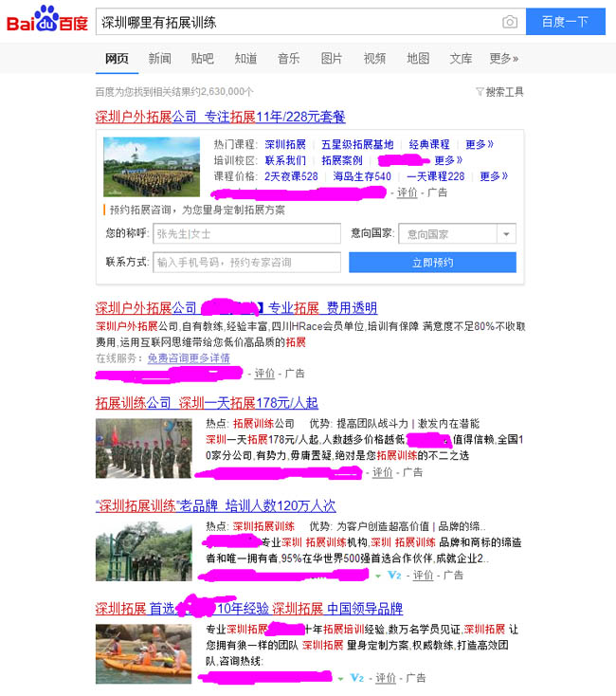616x696 pixels.
Task: Expand the arrow beside V2 in the 老品牌 result
Action: click(x=378, y=577)
